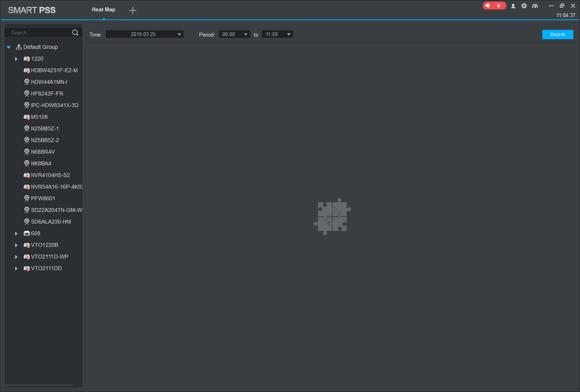580x392 pixels.
Task: Click the camera icon beside NK8BA4
Action: pos(27,163)
